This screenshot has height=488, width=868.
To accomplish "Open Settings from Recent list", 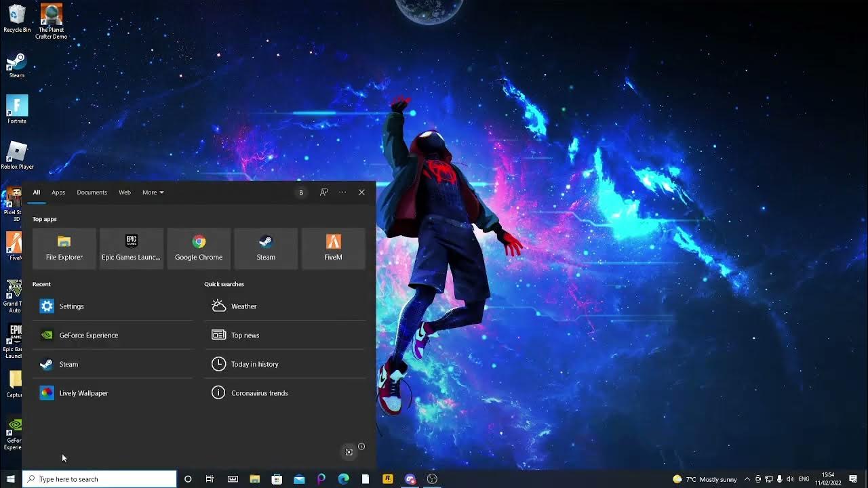I will coord(113,306).
